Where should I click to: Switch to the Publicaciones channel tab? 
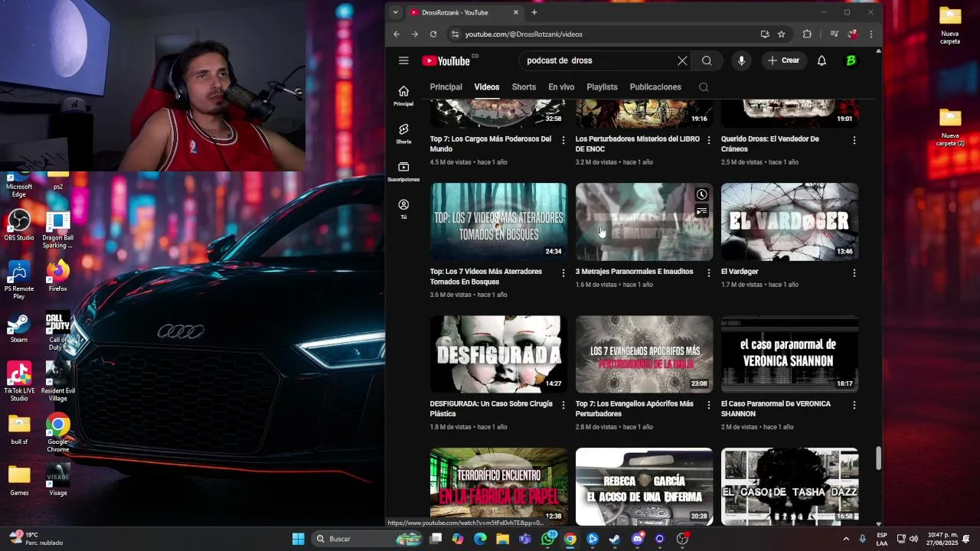pos(655,87)
